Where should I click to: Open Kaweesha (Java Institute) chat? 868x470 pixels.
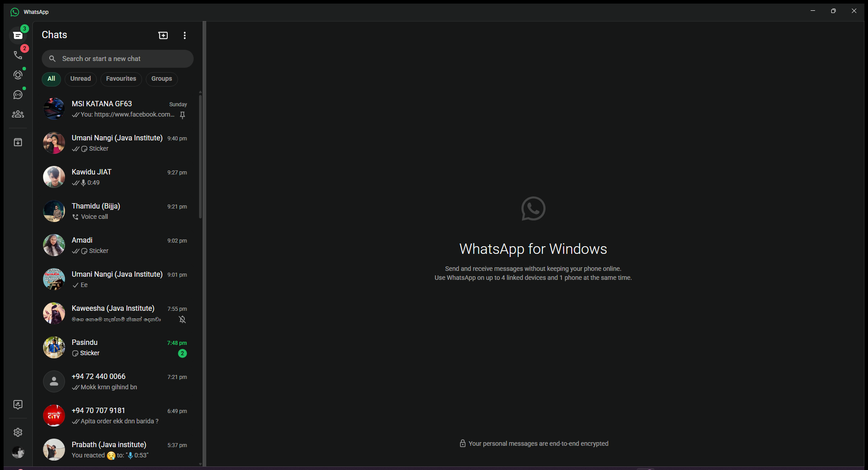117,313
